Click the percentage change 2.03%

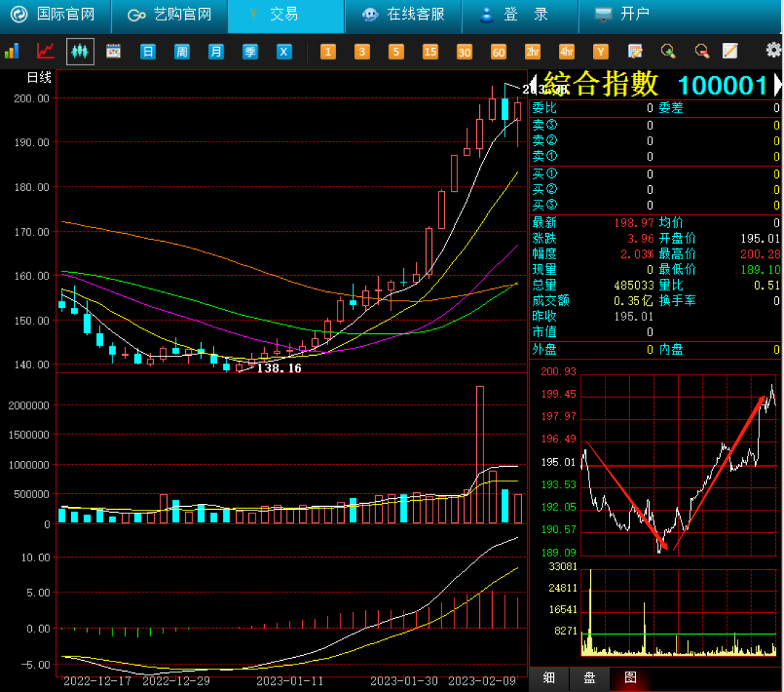(x=637, y=254)
